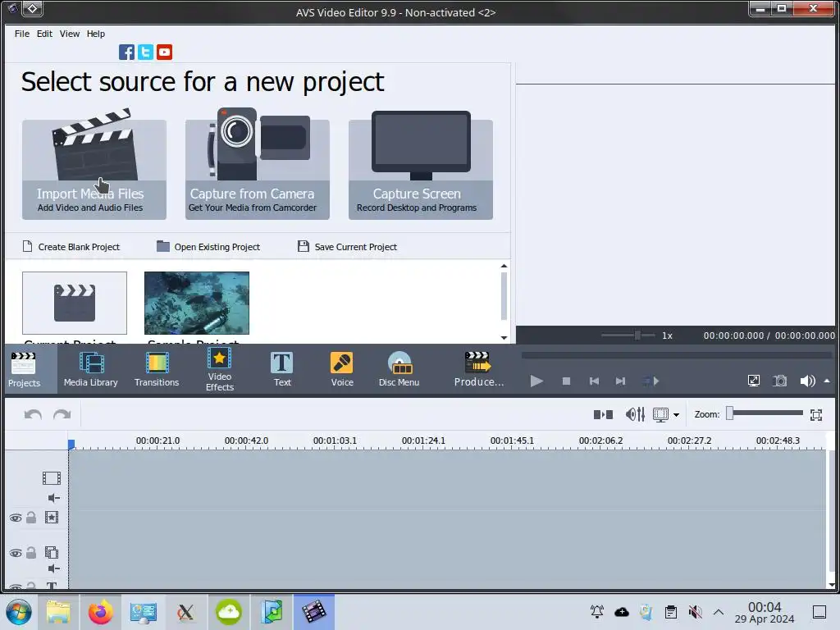
Task: Toggle video overlay track lock
Action: pos(31,552)
